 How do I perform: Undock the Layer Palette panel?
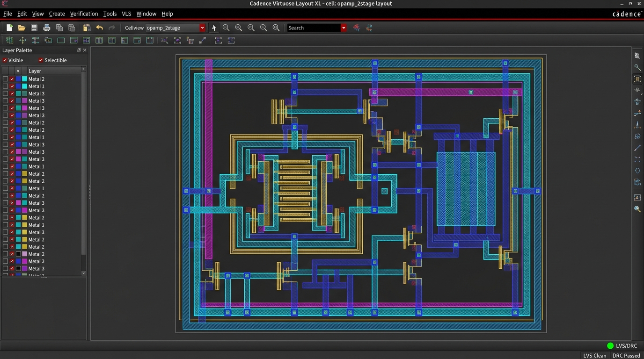click(x=79, y=50)
